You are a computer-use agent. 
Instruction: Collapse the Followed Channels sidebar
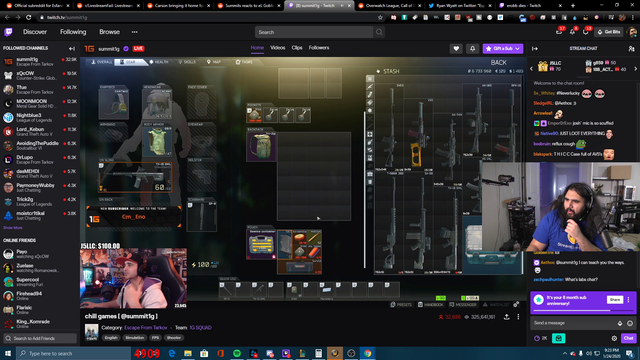[72, 49]
